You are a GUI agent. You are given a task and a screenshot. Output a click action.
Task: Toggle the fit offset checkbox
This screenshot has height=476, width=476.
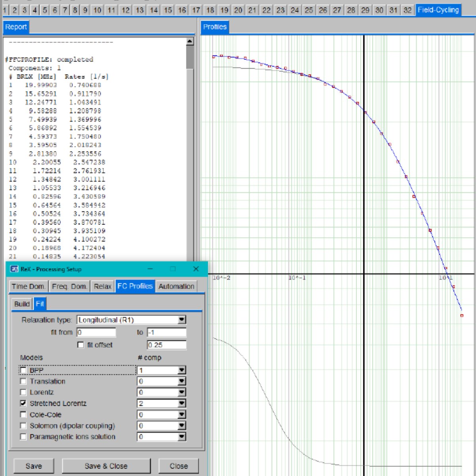(81, 345)
